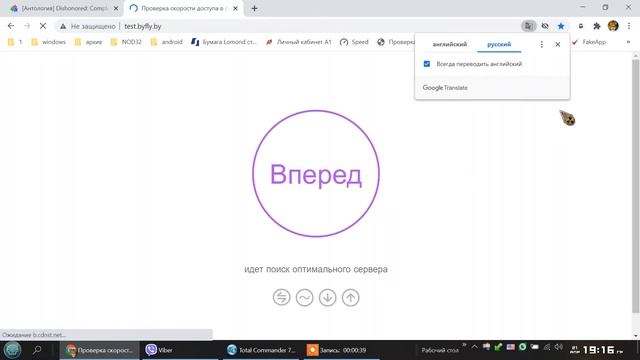The image size is (640, 360).
Task: Click the Google Translate icon in address bar
Action: click(529, 26)
